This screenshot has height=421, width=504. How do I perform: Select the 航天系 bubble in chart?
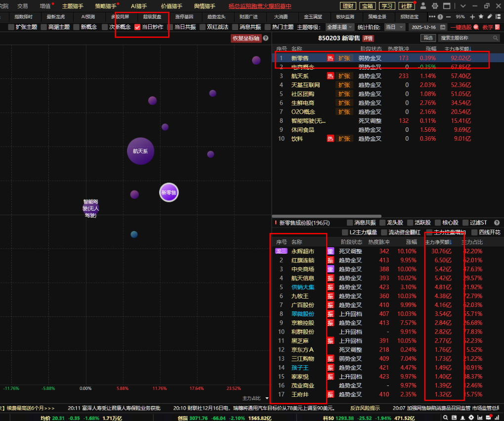pyautogui.click(x=140, y=151)
